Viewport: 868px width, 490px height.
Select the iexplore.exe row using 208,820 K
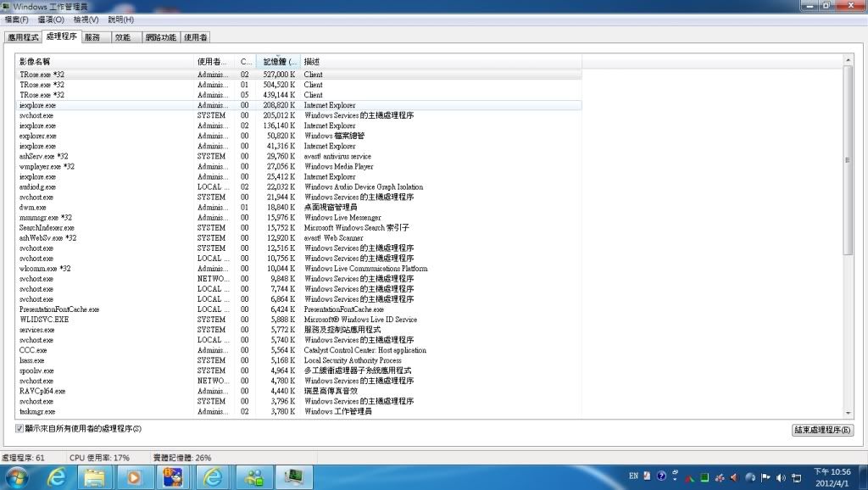pyautogui.click(x=299, y=105)
